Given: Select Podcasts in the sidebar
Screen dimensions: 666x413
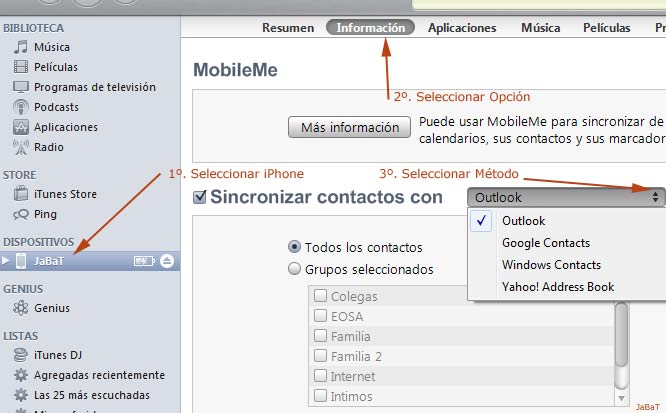Looking at the screenshot, I should click(x=56, y=107).
